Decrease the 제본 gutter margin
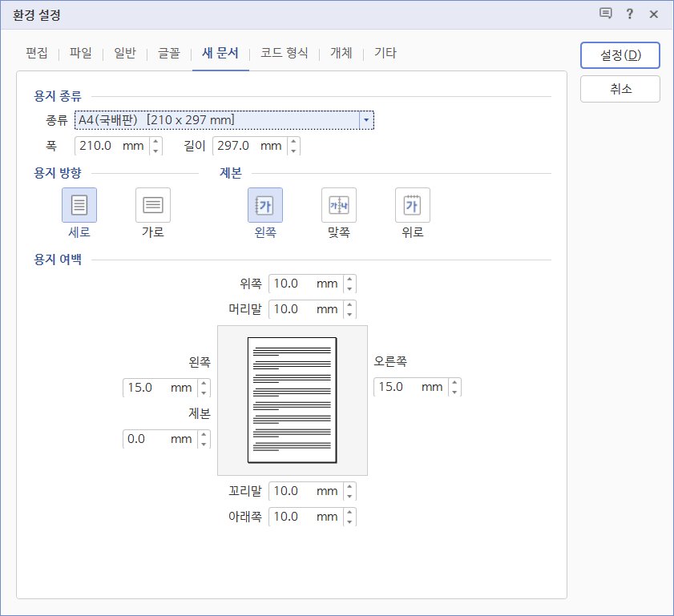 [204, 444]
